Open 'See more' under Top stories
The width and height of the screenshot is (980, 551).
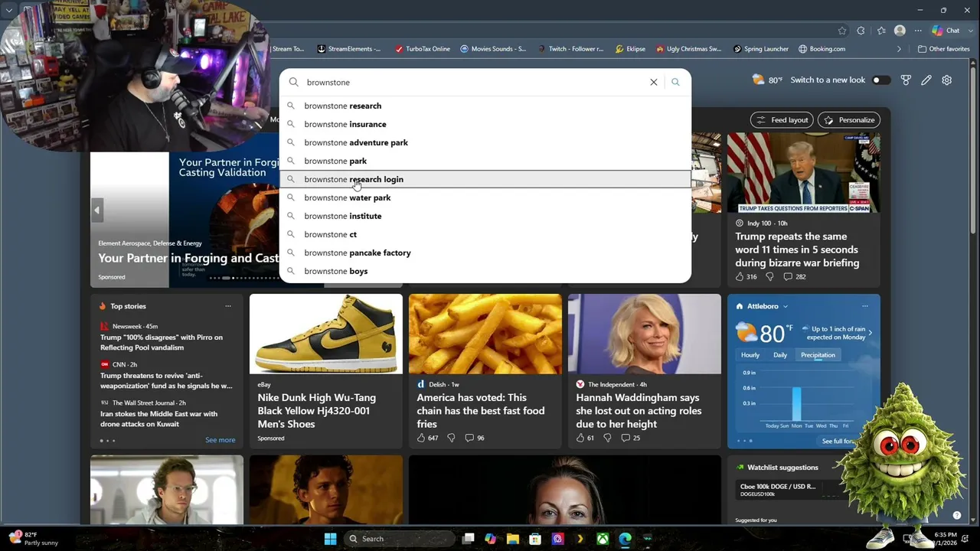click(x=220, y=440)
